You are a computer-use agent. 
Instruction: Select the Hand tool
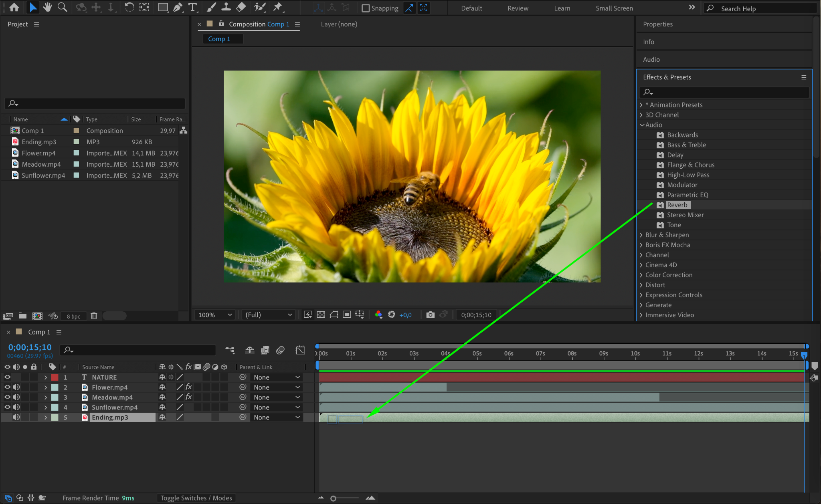(48, 7)
